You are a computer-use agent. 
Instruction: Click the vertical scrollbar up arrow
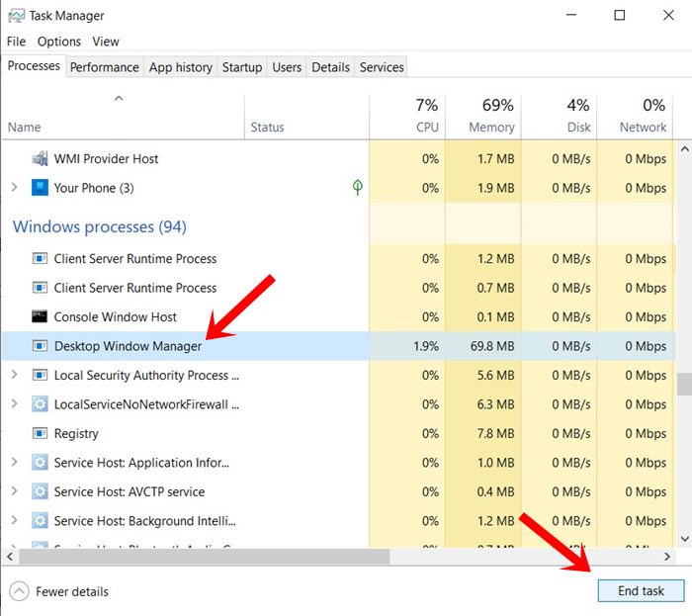click(x=684, y=149)
